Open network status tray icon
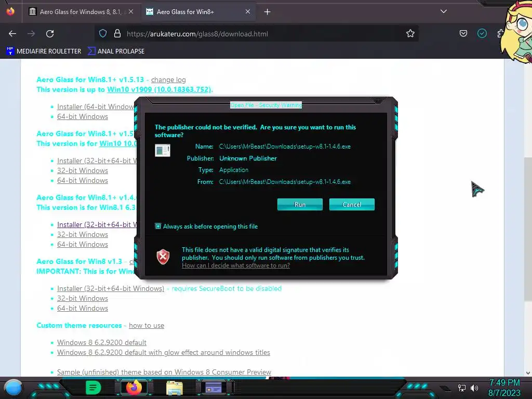 click(461, 388)
